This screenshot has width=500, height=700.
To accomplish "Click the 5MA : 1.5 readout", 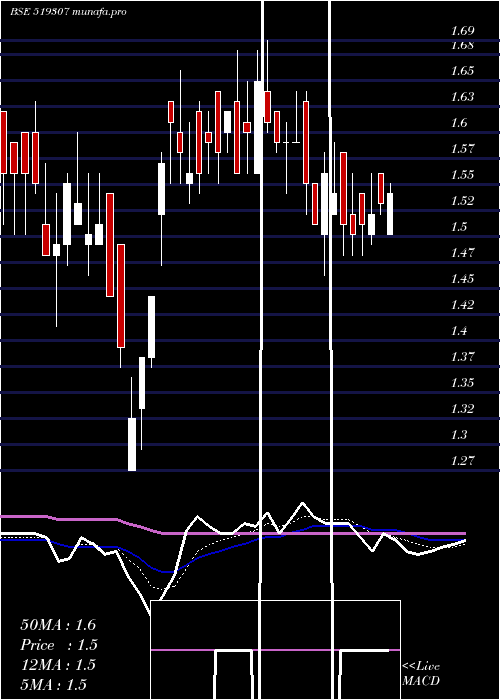I will (53, 684).
